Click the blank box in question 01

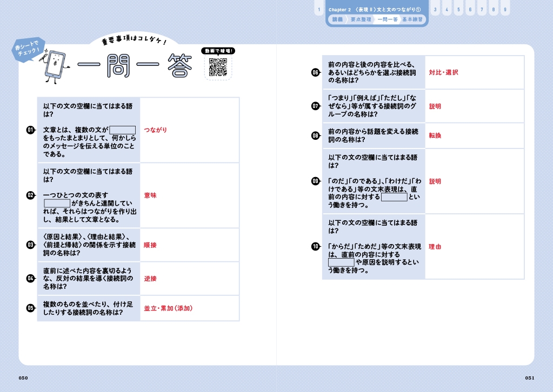(x=122, y=130)
